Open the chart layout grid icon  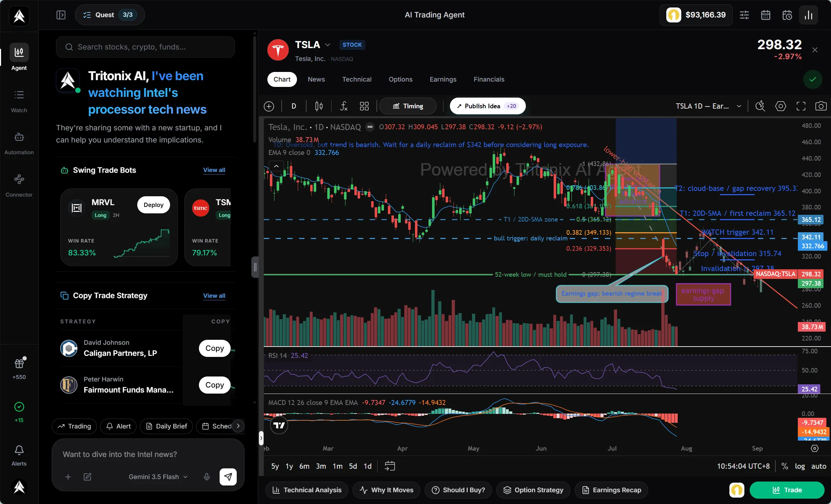(x=364, y=106)
